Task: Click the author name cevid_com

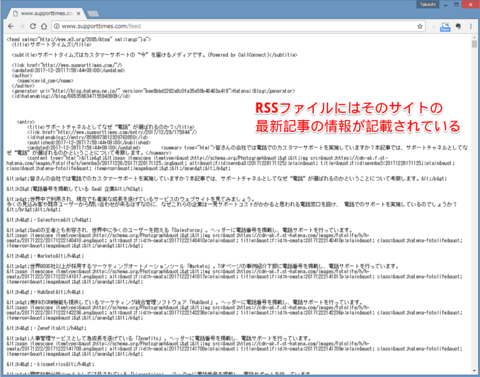Action: coord(45,81)
